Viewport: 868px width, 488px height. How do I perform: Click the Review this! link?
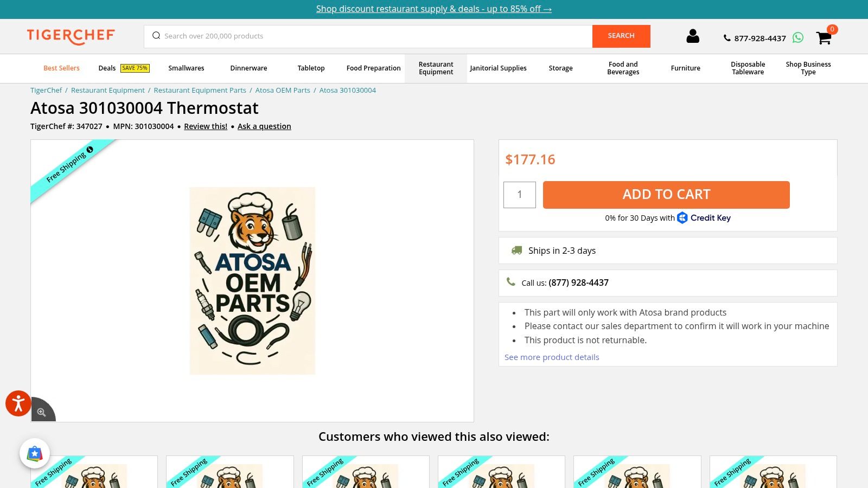pos(206,126)
